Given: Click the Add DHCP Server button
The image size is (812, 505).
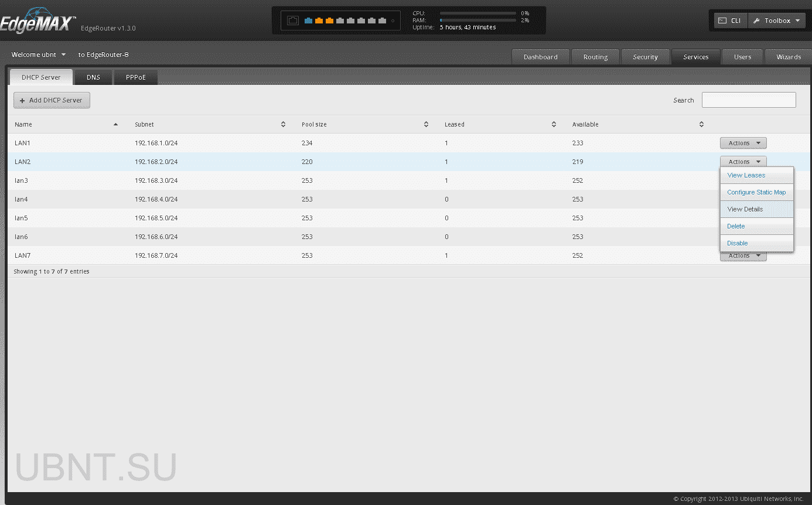Looking at the screenshot, I should (x=52, y=100).
